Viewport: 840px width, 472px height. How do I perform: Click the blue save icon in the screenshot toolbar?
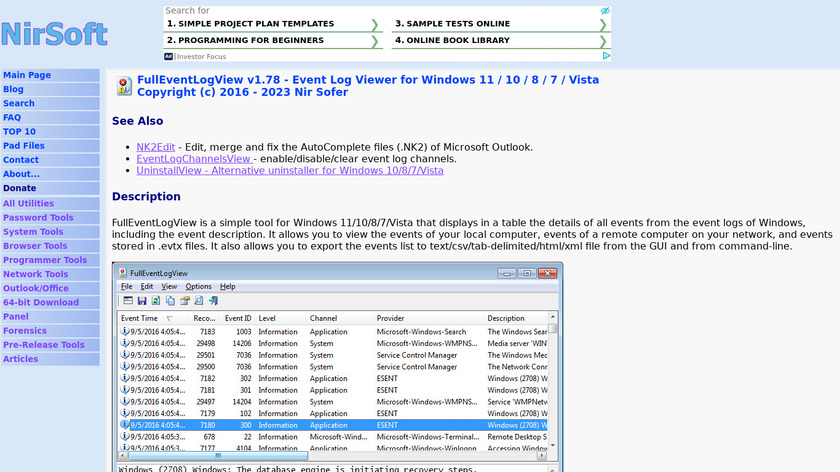click(142, 300)
